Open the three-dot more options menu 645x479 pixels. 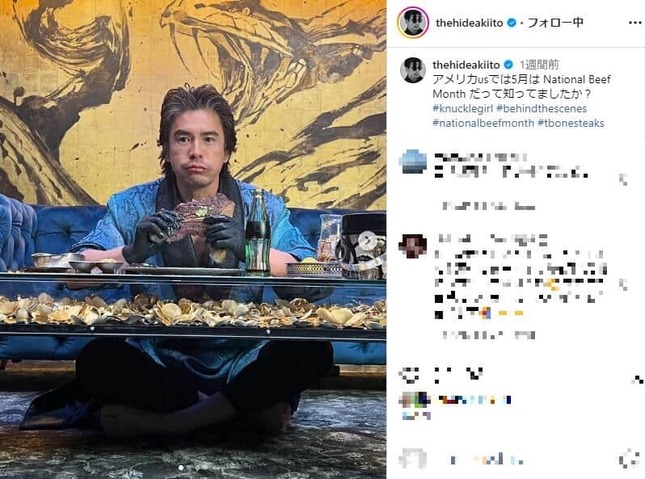click(635, 23)
